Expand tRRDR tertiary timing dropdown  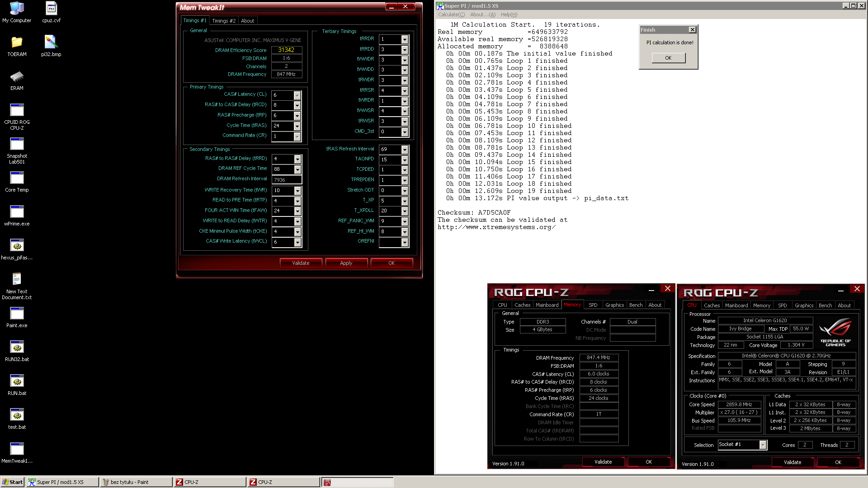coord(405,39)
